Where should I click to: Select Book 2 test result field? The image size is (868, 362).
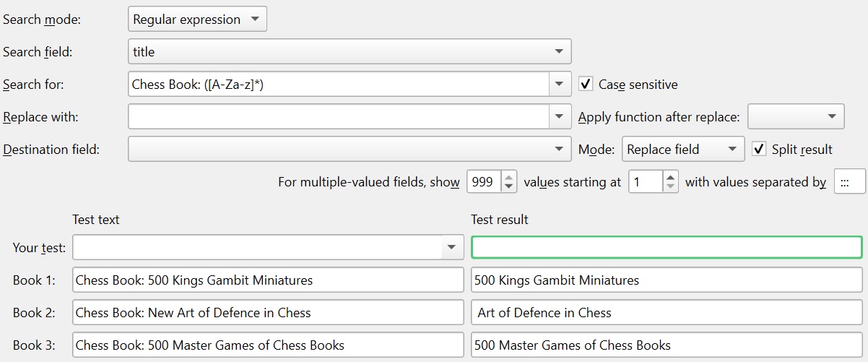click(667, 313)
